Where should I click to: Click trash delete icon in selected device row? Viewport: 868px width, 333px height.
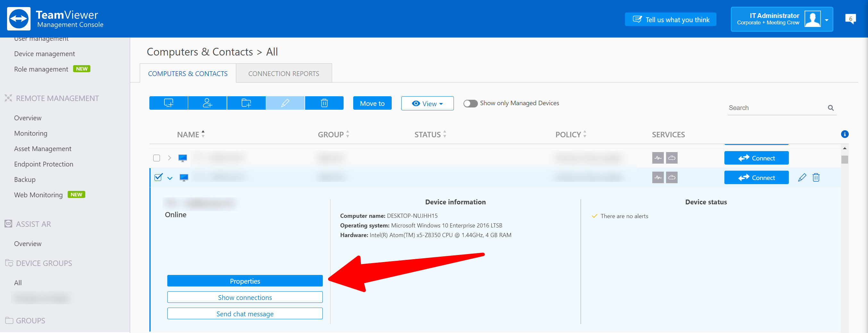pos(816,177)
